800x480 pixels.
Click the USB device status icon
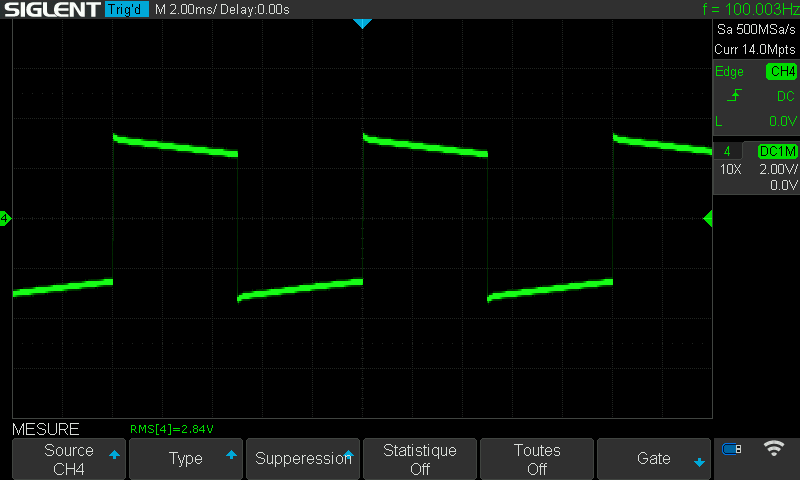coord(732,449)
